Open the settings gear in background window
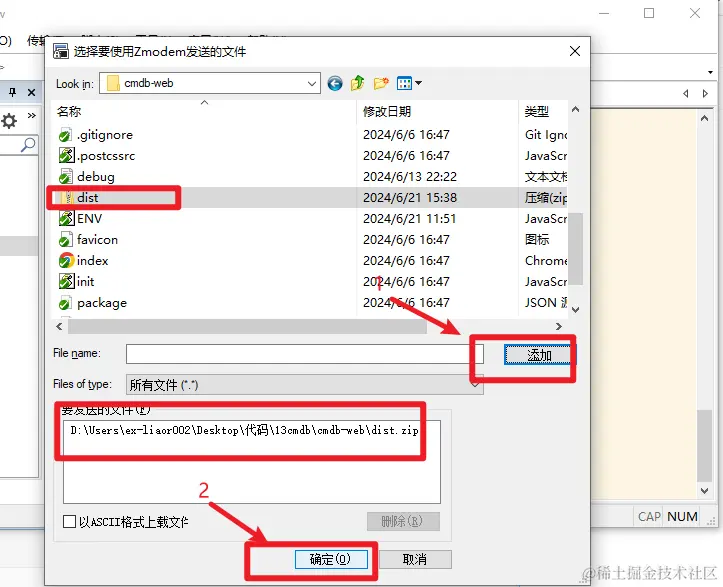723x587 pixels. pos(9,121)
